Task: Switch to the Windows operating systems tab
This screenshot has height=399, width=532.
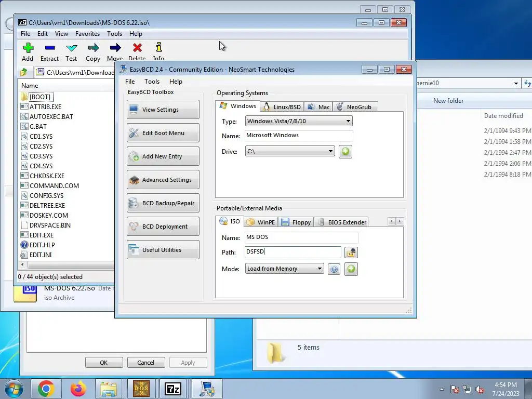Action: (x=238, y=106)
